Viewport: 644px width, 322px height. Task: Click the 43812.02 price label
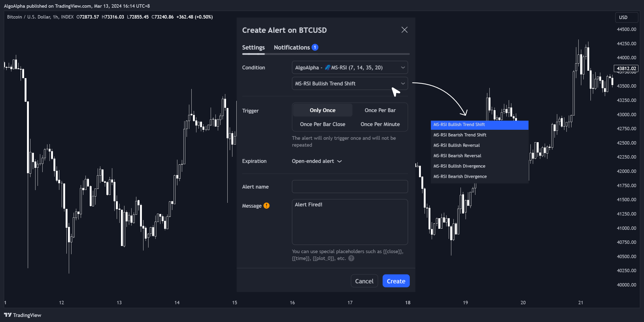click(626, 68)
